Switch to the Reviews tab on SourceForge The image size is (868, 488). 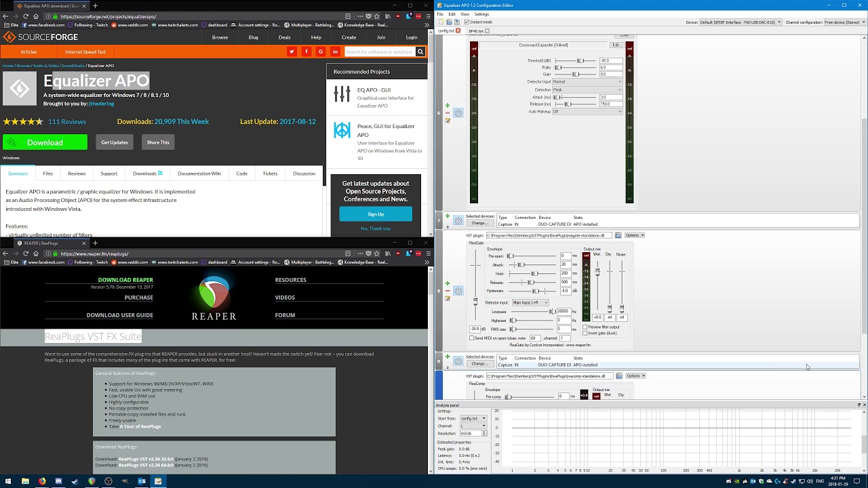pos(77,174)
